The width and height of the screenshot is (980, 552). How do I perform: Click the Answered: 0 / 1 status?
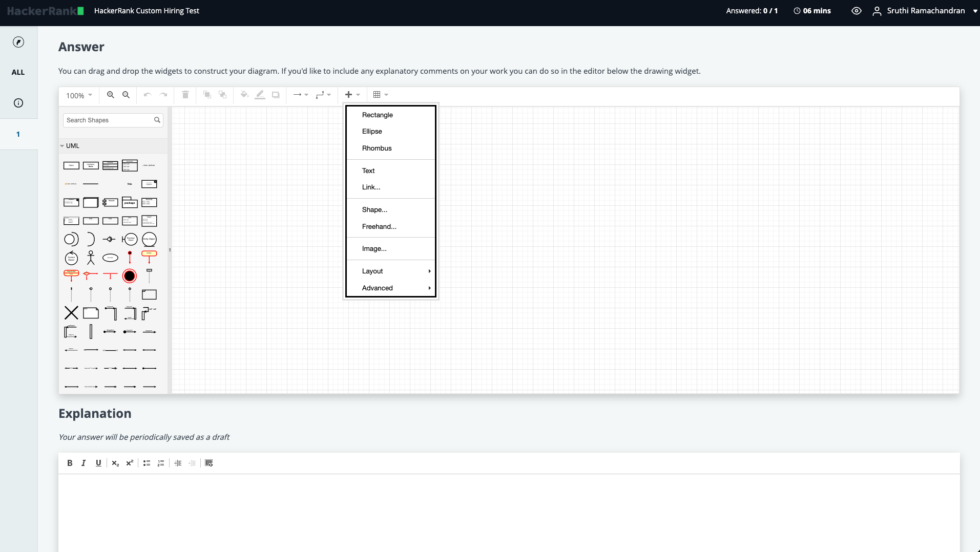(x=752, y=11)
